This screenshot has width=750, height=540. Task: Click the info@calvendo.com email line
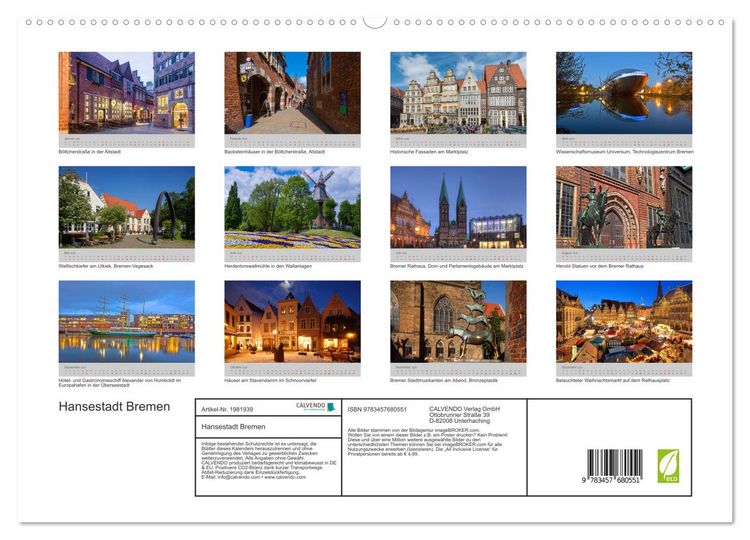point(254,477)
